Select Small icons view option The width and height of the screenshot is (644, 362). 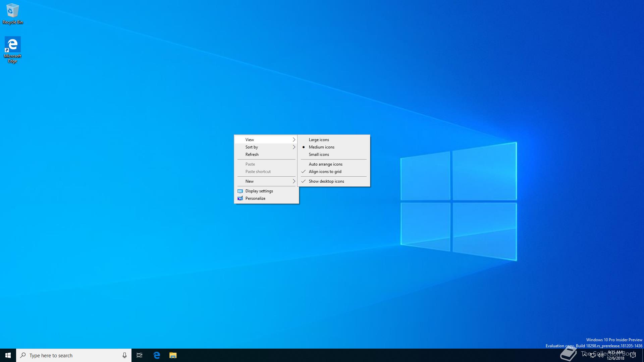coord(334,155)
